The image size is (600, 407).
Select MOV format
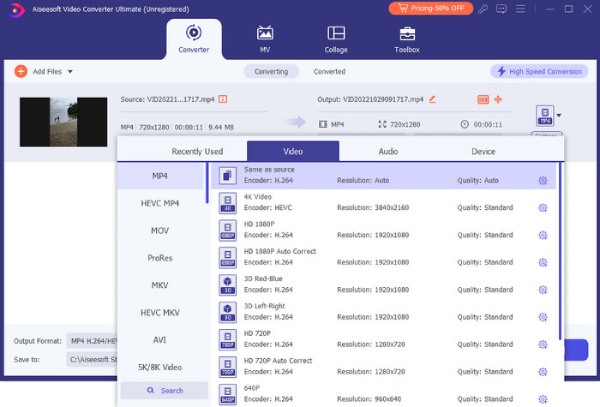click(160, 231)
